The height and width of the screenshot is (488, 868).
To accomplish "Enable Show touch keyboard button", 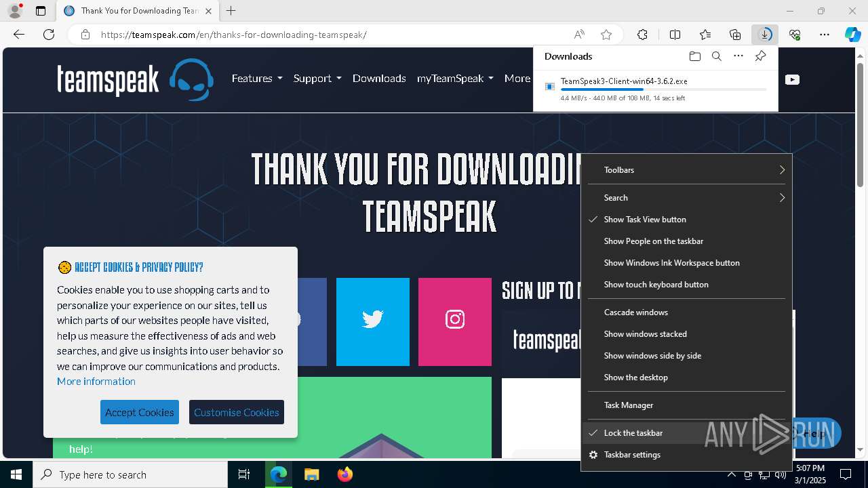I will [x=686, y=285].
